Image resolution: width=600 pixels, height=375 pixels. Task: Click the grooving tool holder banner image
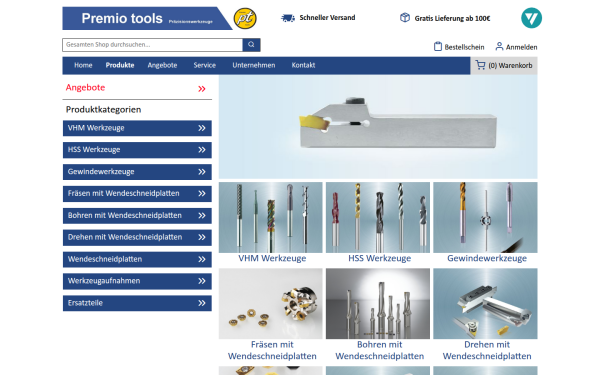click(378, 127)
